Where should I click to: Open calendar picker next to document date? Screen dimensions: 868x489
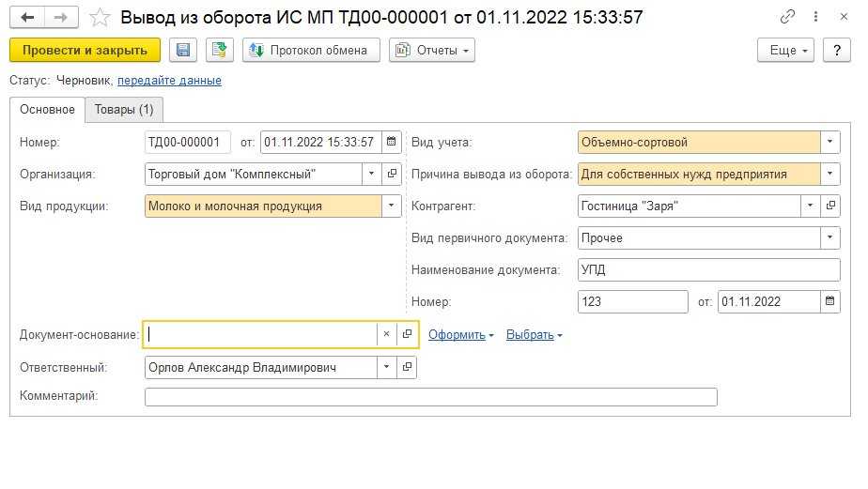tap(392, 143)
